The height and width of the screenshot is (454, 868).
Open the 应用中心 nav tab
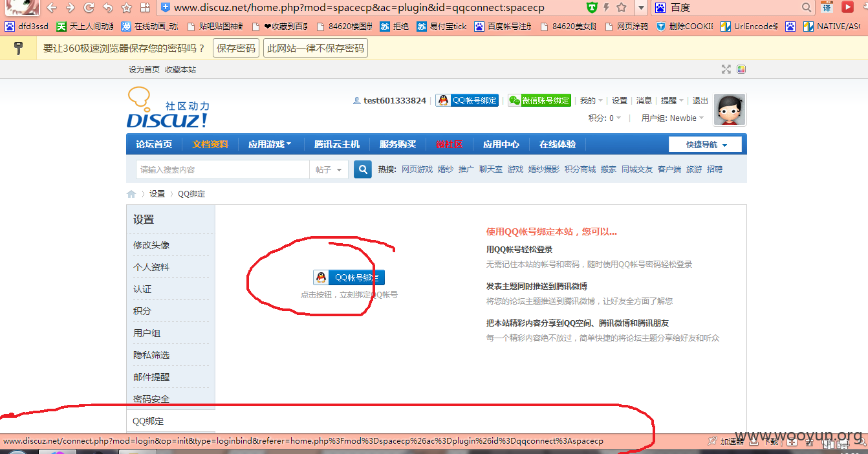[501, 144]
